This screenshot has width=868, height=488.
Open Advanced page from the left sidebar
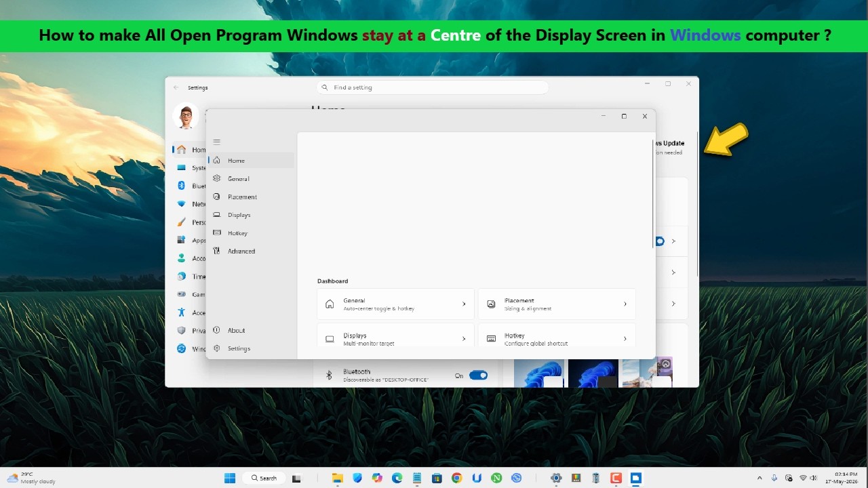click(x=251, y=251)
